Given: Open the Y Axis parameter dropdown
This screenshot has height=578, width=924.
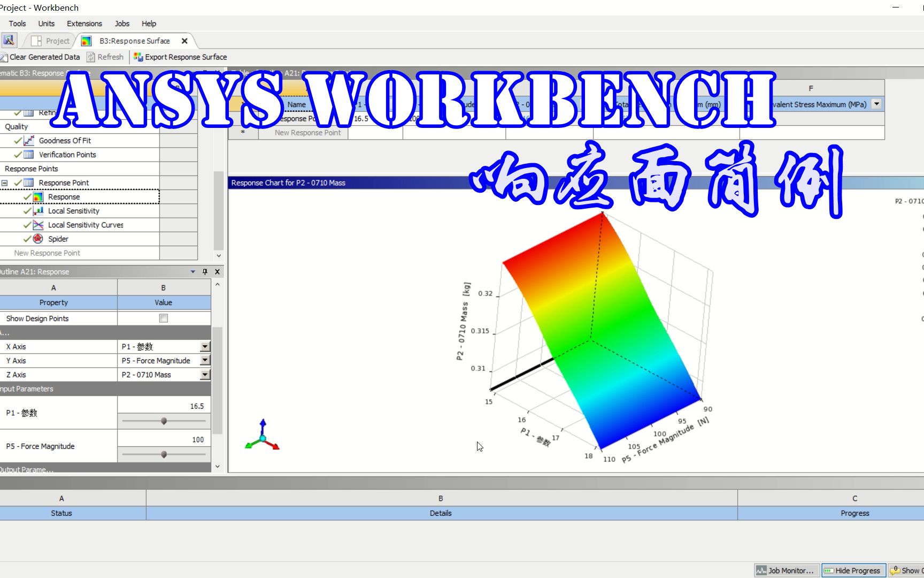Looking at the screenshot, I should click(205, 361).
